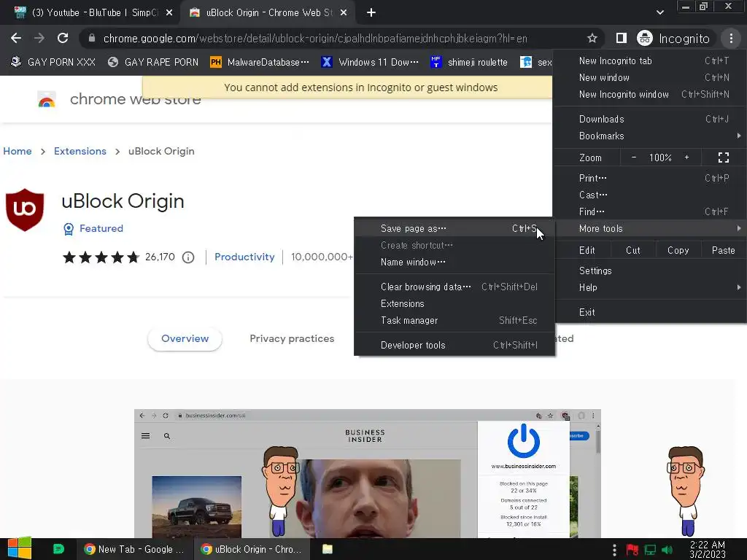Switch to uBlock Origin - Chro... taskbar window
747x560 pixels.
tap(252, 549)
